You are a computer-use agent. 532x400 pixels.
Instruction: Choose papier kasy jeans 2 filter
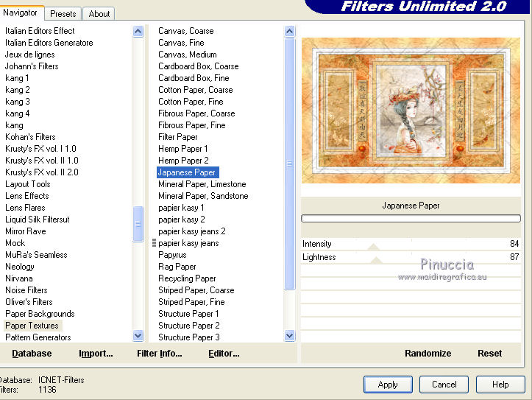pos(192,231)
